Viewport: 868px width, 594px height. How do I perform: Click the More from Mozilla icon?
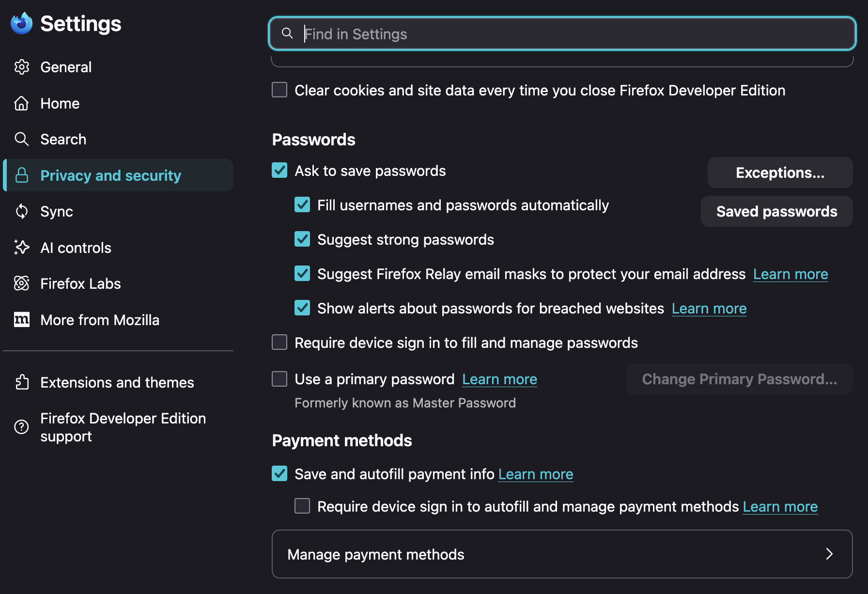pos(22,320)
